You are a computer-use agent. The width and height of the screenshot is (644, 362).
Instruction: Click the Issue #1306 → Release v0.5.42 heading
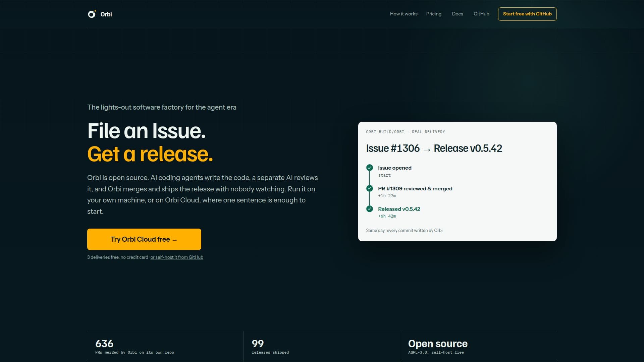434,148
